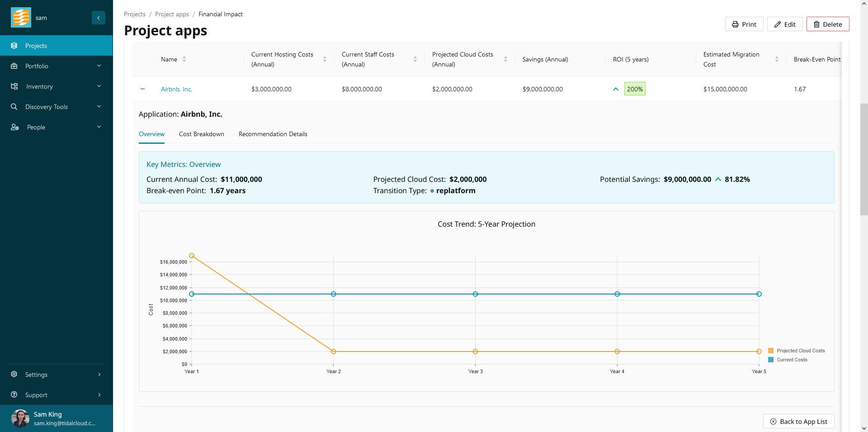Expand the Portfolio menu chevron
This screenshot has height=432, width=868.
[99, 66]
